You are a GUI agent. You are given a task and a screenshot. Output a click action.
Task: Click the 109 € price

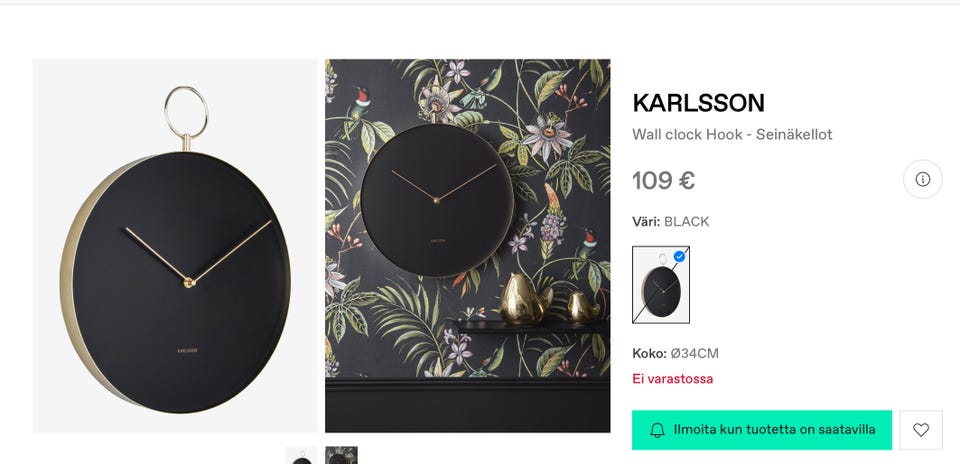pyautogui.click(x=663, y=181)
